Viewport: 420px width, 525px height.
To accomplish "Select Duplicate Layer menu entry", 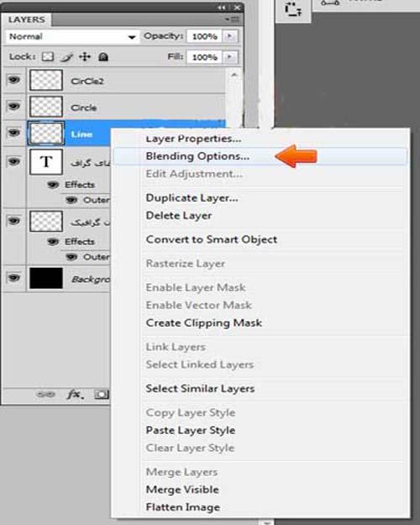I will [192, 198].
